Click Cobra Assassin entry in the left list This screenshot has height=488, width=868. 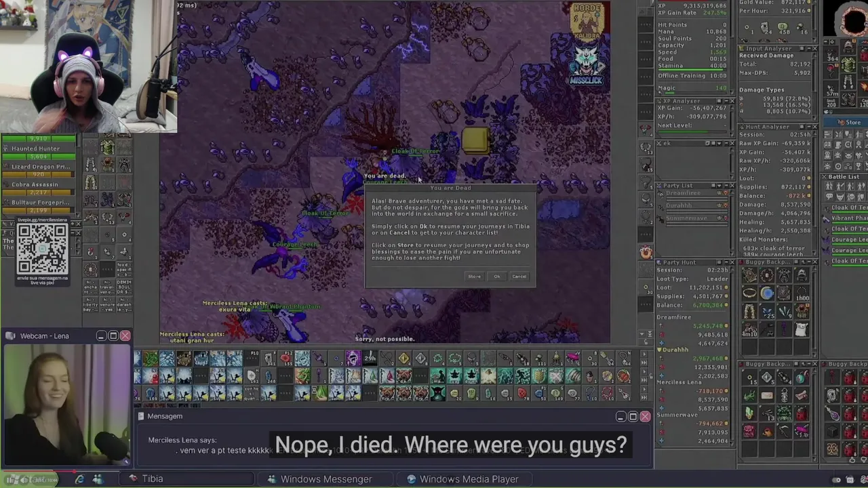pos(35,184)
